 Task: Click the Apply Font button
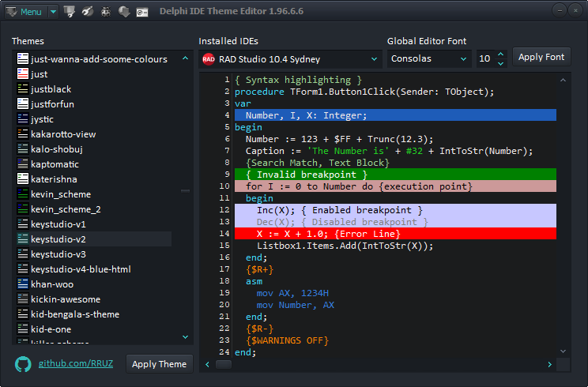541,57
